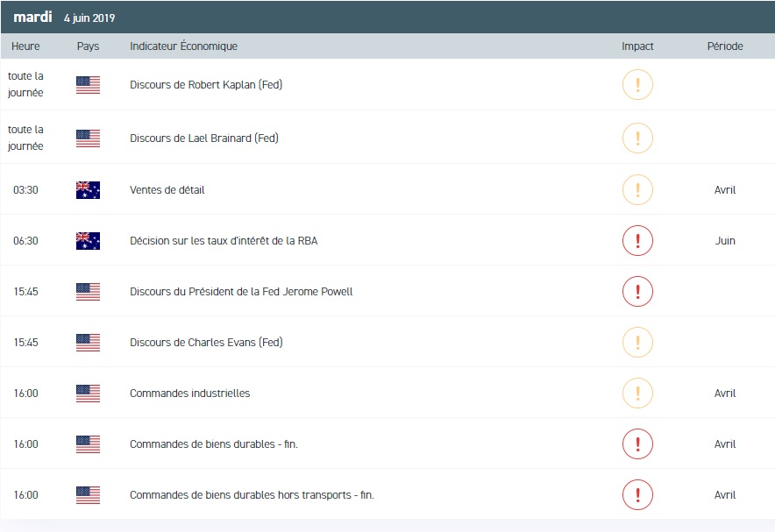775x532 pixels.
Task: Click the mardi 4 juin 2019 date header
Action: (x=64, y=18)
